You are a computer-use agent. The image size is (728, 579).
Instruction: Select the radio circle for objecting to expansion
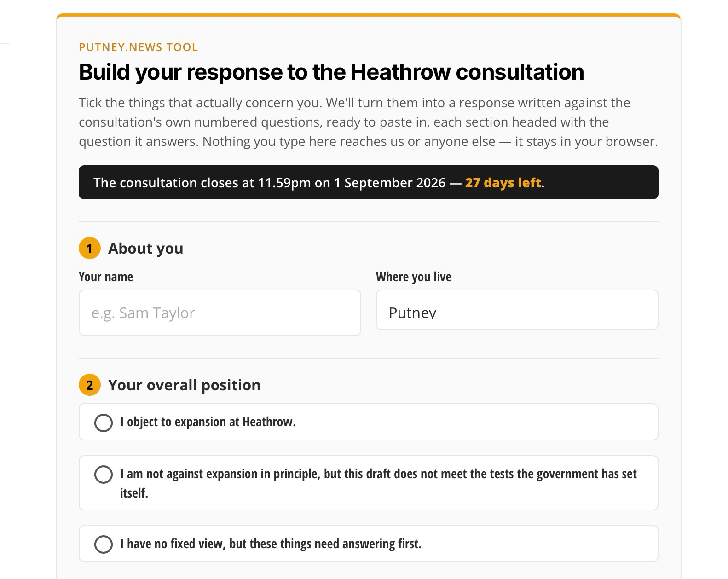104,423
